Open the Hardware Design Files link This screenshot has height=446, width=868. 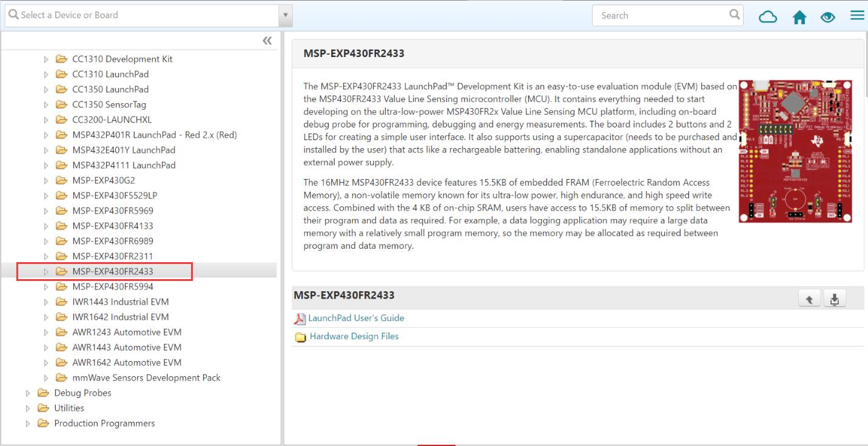354,336
